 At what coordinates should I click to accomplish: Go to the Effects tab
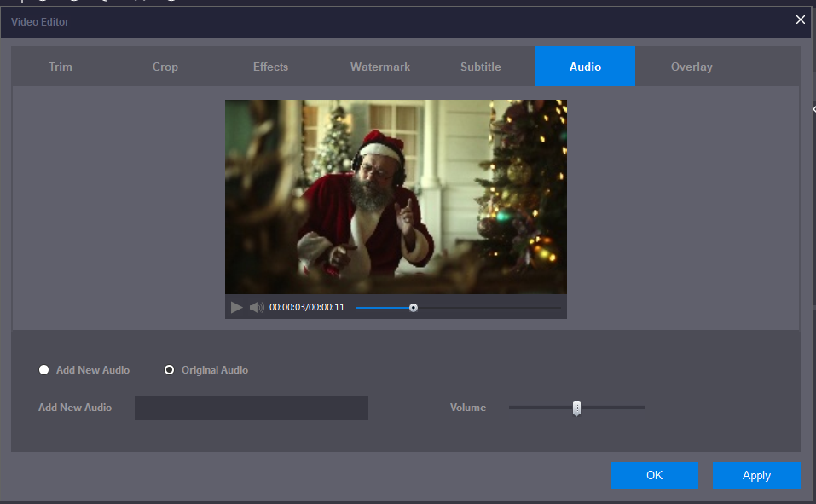click(x=270, y=67)
